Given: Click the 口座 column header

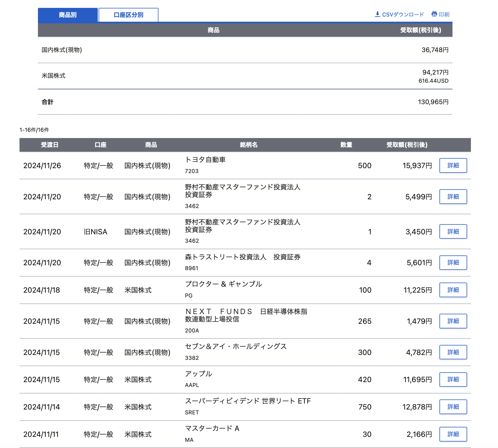Looking at the screenshot, I should click(101, 145).
